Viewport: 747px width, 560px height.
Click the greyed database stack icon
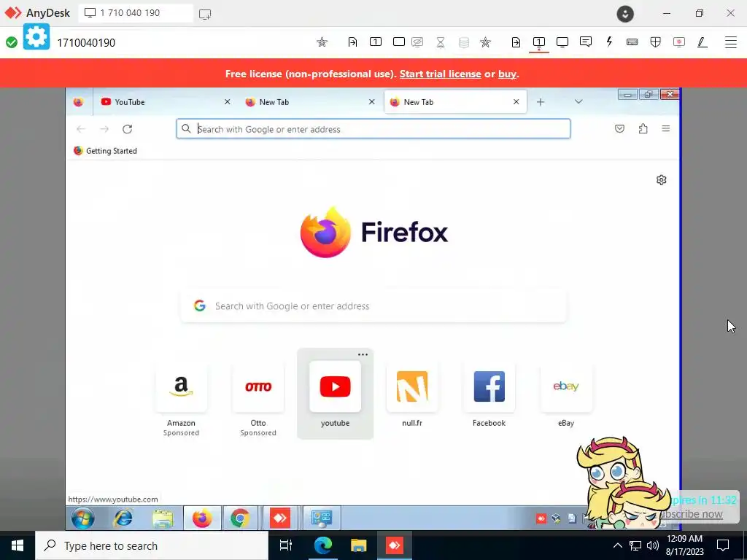coord(463,42)
